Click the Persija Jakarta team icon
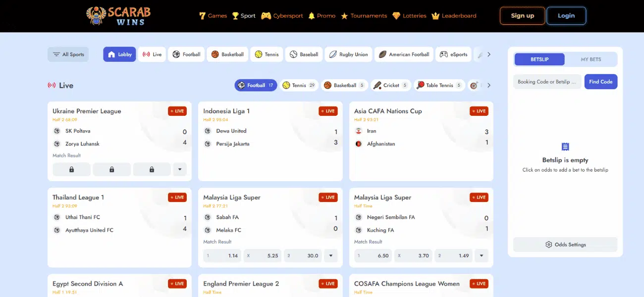This screenshot has height=297, width=644. pyautogui.click(x=208, y=144)
